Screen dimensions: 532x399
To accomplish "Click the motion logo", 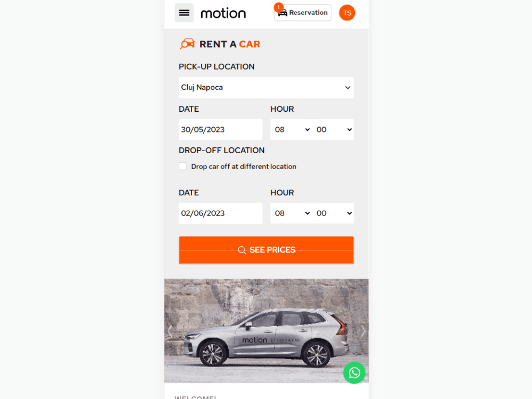I will pyautogui.click(x=223, y=13).
